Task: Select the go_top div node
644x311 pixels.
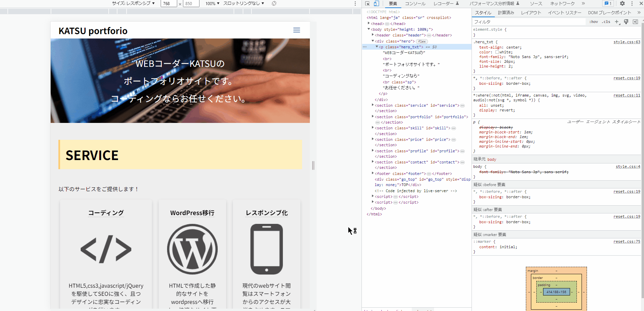Action: pos(423,182)
